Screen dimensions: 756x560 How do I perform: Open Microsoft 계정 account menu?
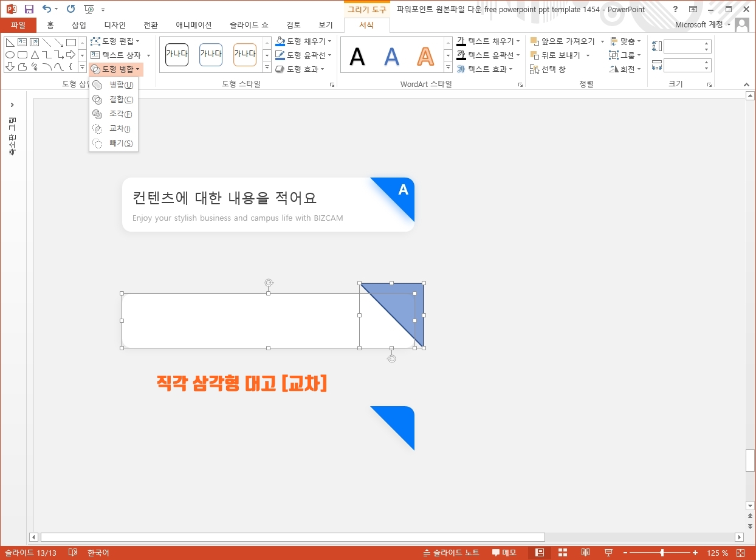click(703, 25)
